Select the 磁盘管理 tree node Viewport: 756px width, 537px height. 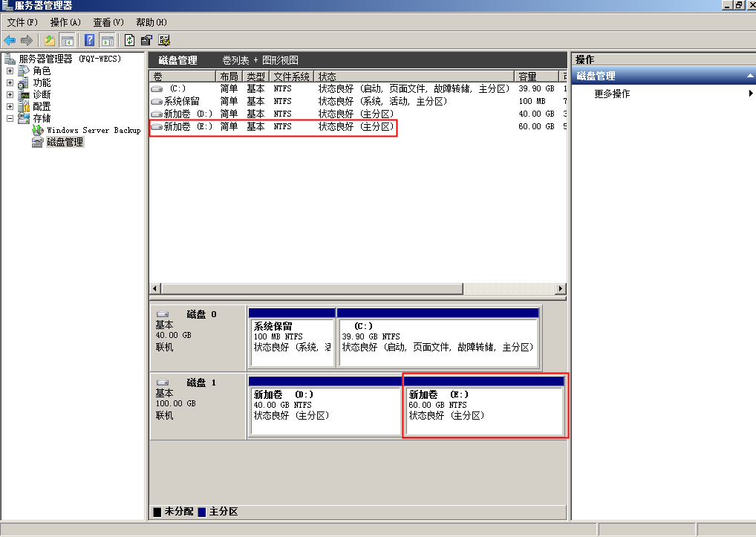(65, 142)
